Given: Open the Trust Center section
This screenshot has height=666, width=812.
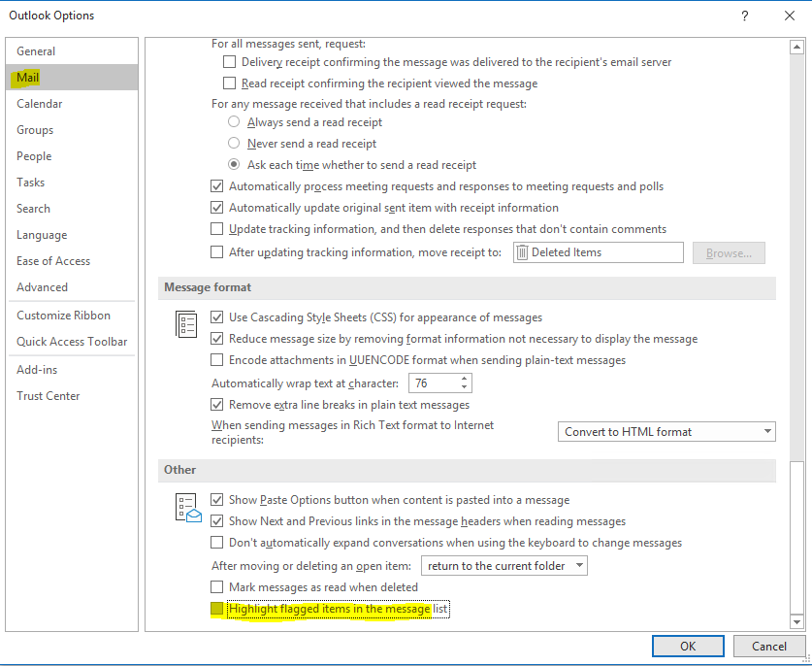Looking at the screenshot, I should click(x=49, y=395).
